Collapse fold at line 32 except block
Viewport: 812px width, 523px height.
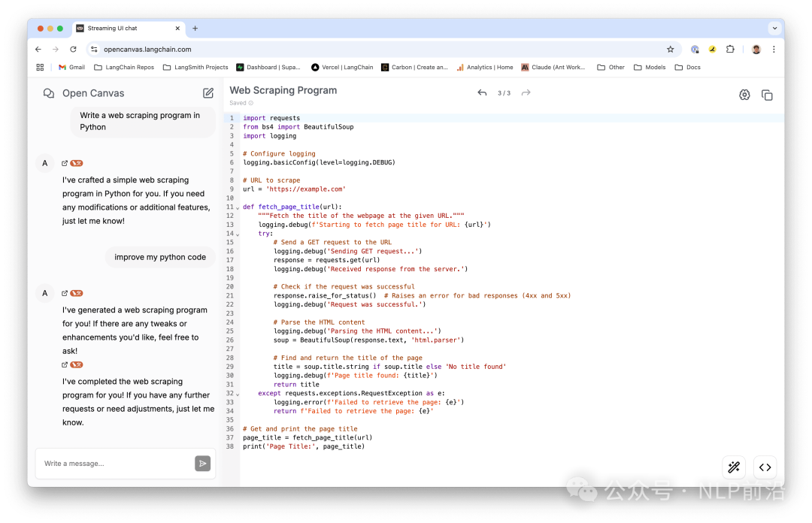point(238,394)
